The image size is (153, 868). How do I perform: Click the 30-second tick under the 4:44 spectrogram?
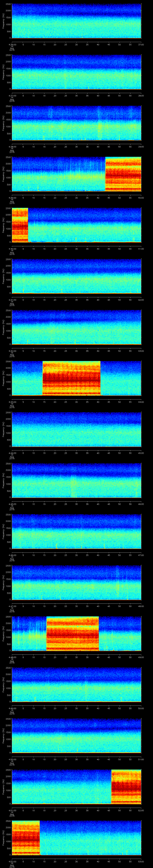coord(76,453)
